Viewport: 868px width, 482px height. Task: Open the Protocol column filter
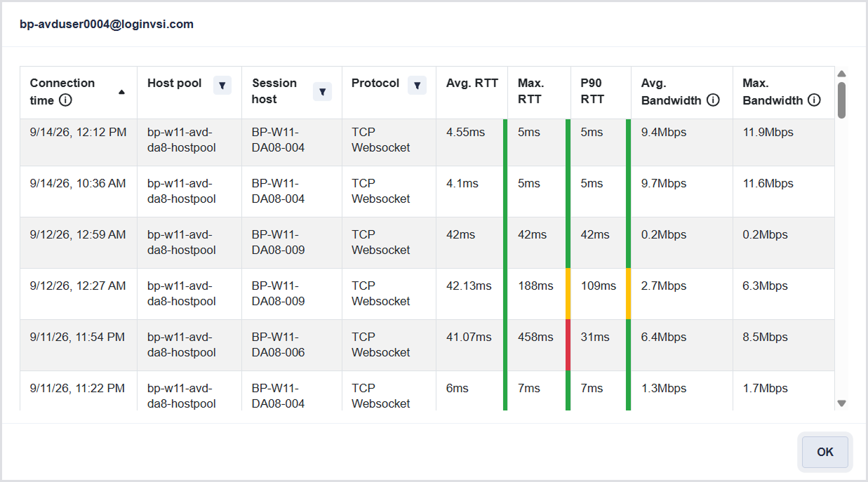(418, 86)
